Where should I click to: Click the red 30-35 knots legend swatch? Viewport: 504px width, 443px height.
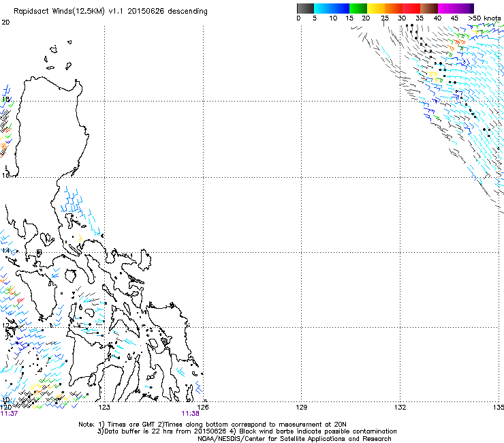(x=411, y=8)
